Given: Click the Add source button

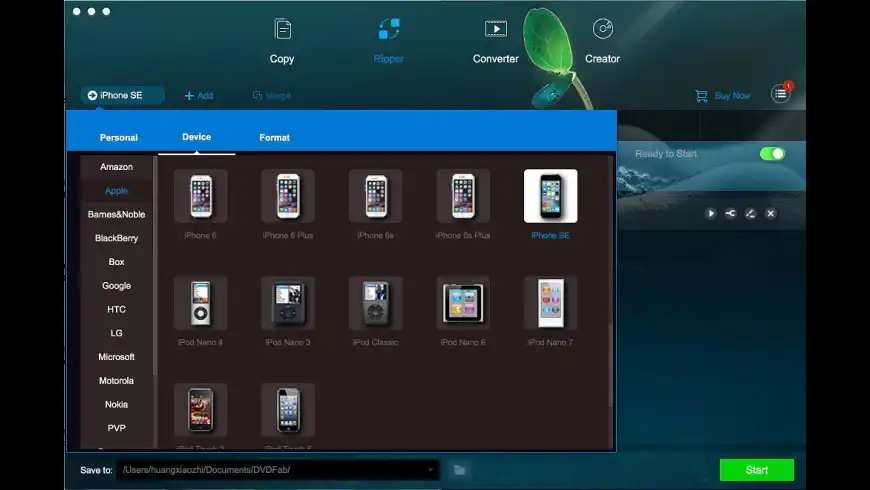Looking at the screenshot, I should (199, 96).
